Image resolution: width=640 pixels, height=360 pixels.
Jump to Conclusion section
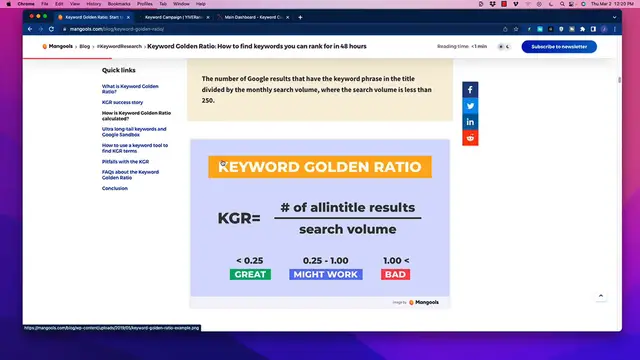[x=115, y=189]
